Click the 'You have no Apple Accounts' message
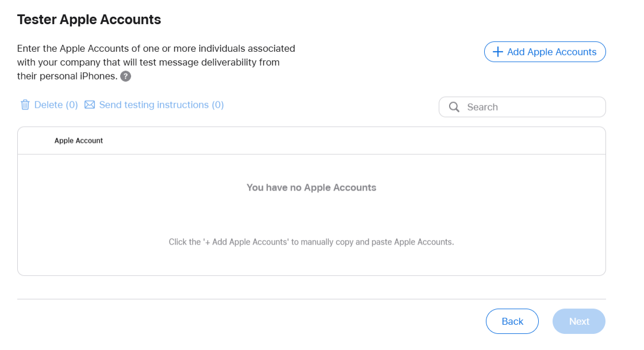This screenshot has width=644, height=350. click(311, 187)
